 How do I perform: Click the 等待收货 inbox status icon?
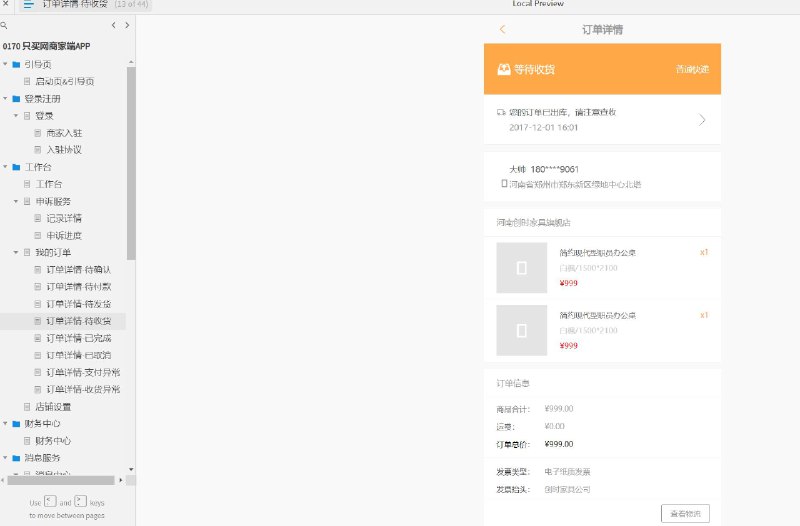(x=504, y=69)
